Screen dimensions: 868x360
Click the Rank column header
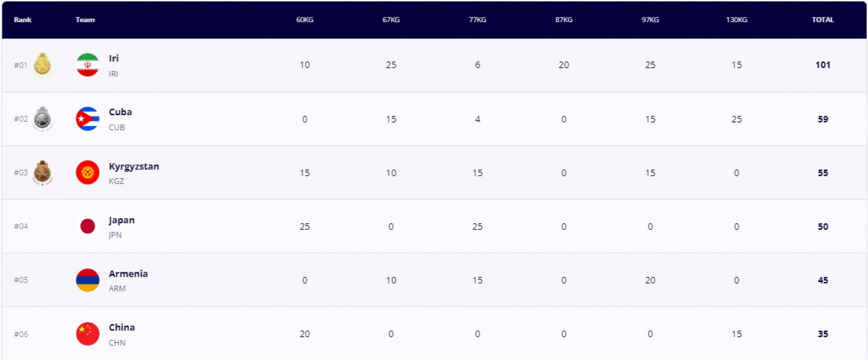[23, 20]
